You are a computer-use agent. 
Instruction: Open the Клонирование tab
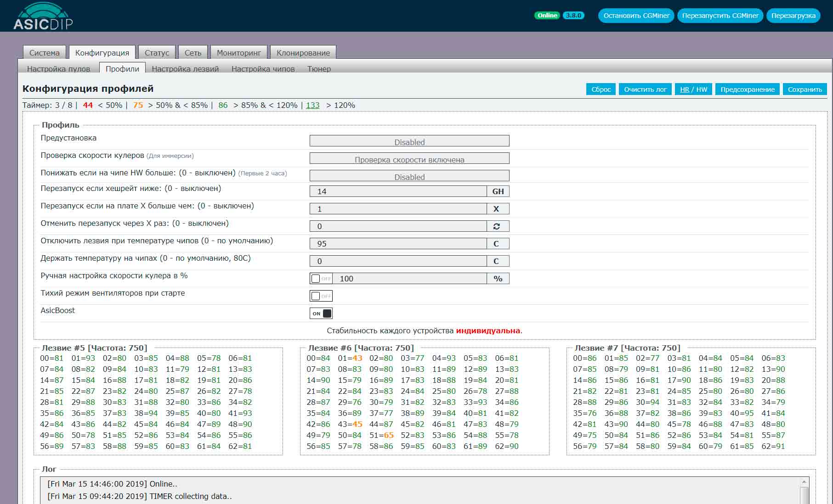coord(303,53)
